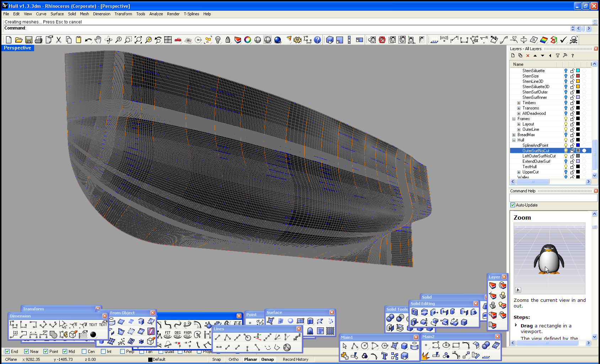Image resolution: width=600 pixels, height=364 pixels.
Task: Toggle the Mid osnap checkbox
Action: pos(65,352)
